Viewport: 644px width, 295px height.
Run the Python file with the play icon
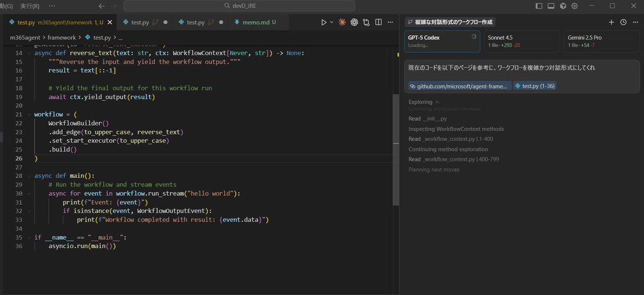click(324, 23)
